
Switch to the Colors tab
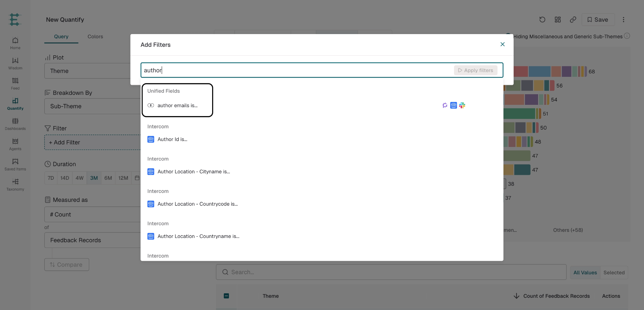pos(95,37)
